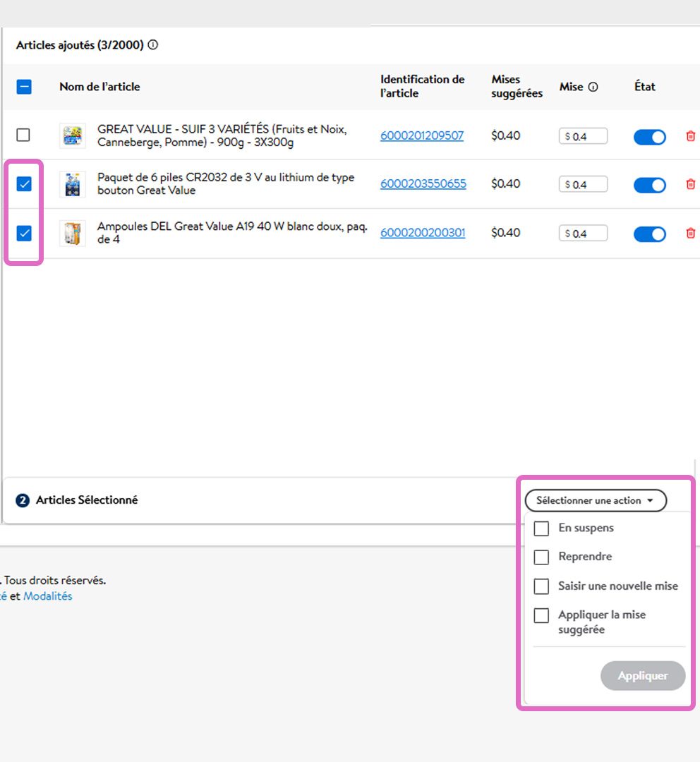Delete the CR2032 piles item
Screen dimensions: 700x762
coord(690,184)
